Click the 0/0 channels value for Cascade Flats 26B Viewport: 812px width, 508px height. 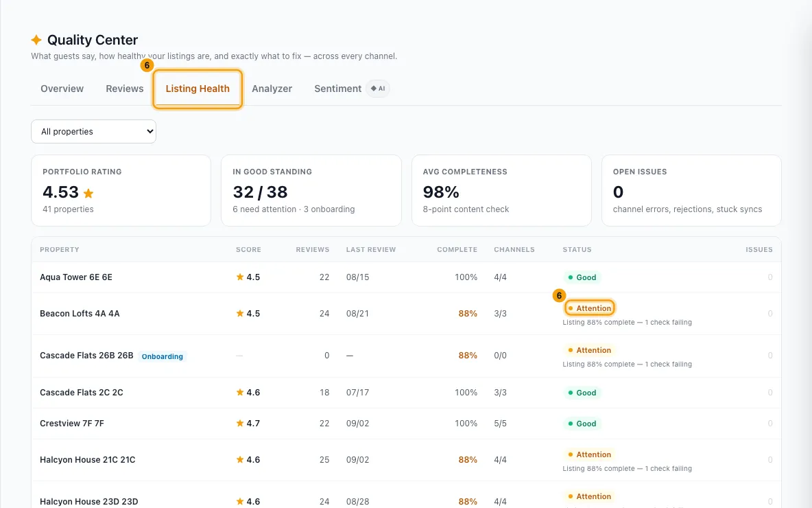[500, 356]
